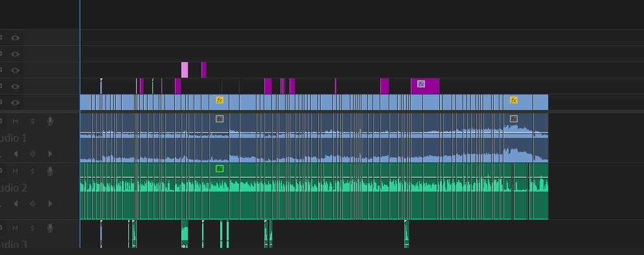Click the Audio 1 track name label

pos(13,138)
